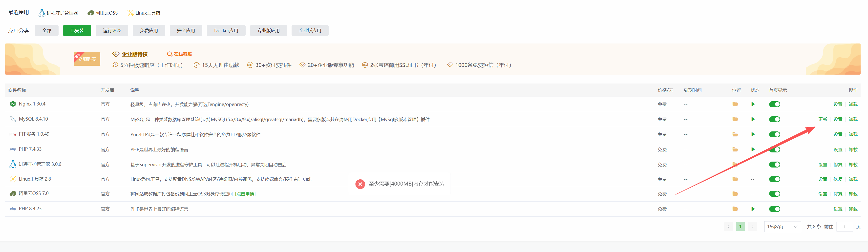
Task: Open 阿里云OSS folder location icon
Action: tap(735, 194)
